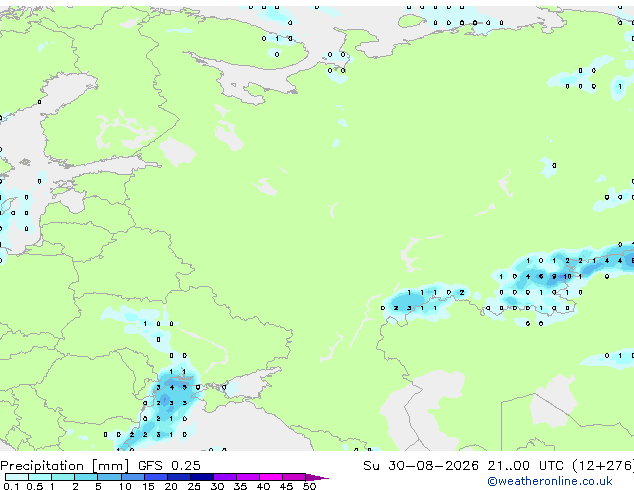This screenshot has width=634, height=490.
Task: Click the '15' legend scale label
Action: point(148,486)
